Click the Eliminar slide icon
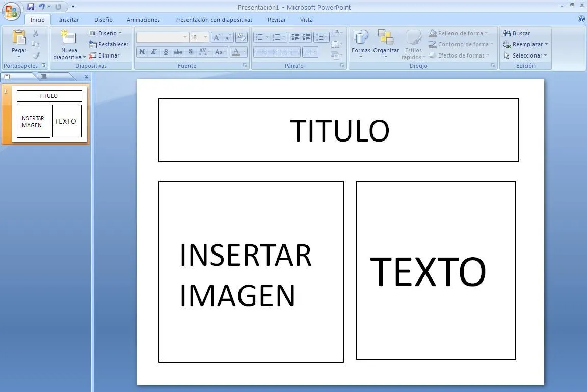Image resolution: width=587 pixels, height=392 pixels. click(x=106, y=55)
